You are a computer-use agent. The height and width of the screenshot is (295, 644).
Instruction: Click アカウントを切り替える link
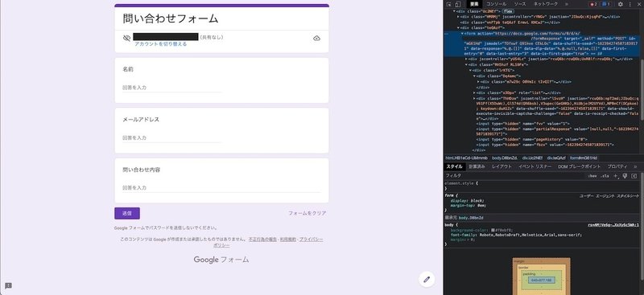point(160,44)
